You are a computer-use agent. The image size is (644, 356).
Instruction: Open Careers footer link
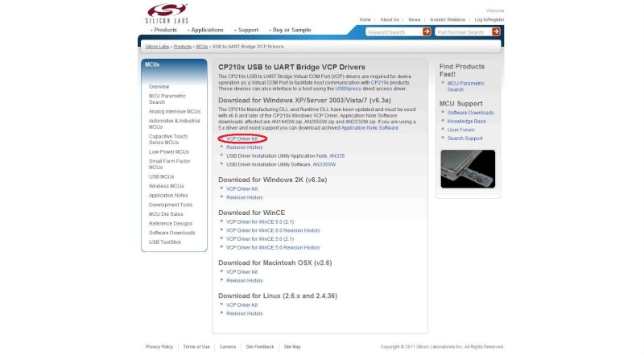coord(228,347)
